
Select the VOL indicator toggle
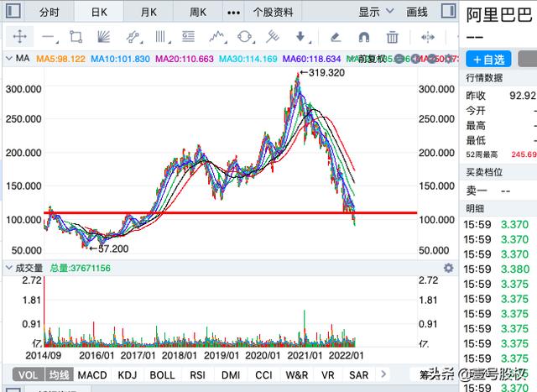coord(28,375)
